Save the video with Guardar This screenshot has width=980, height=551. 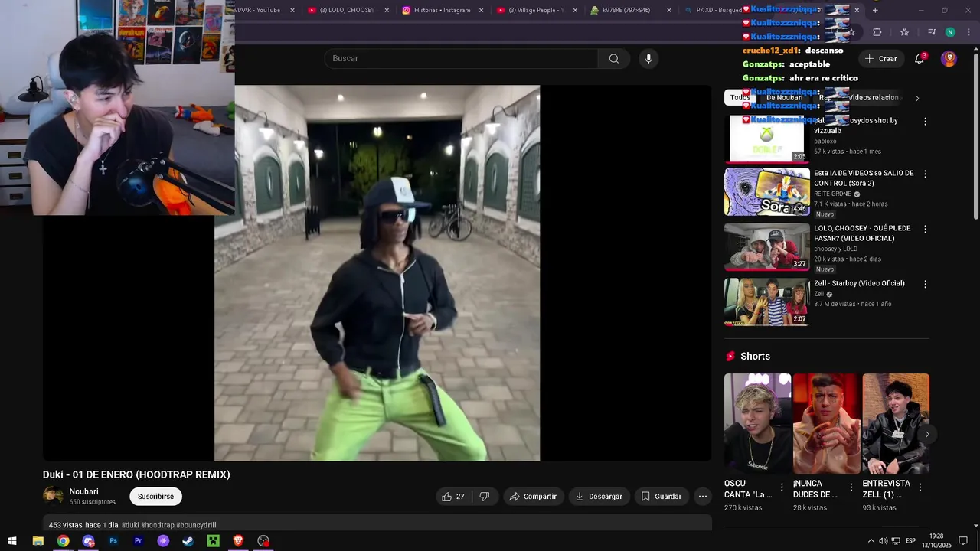(x=661, y=497)
